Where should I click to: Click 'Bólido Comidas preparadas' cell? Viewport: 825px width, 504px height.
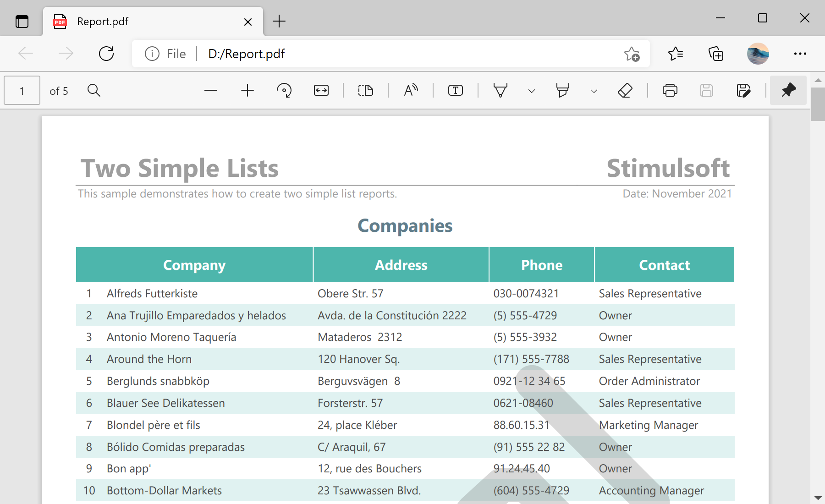176,447
